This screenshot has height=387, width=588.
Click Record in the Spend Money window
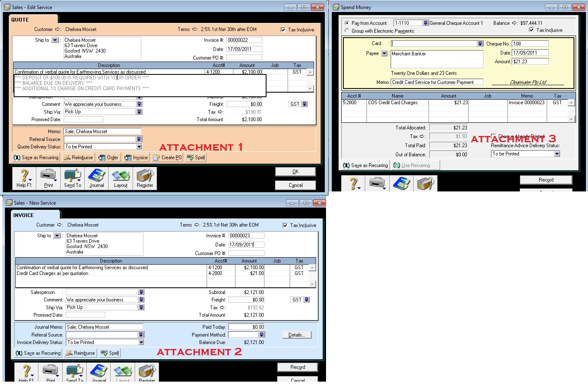(546, 180)
